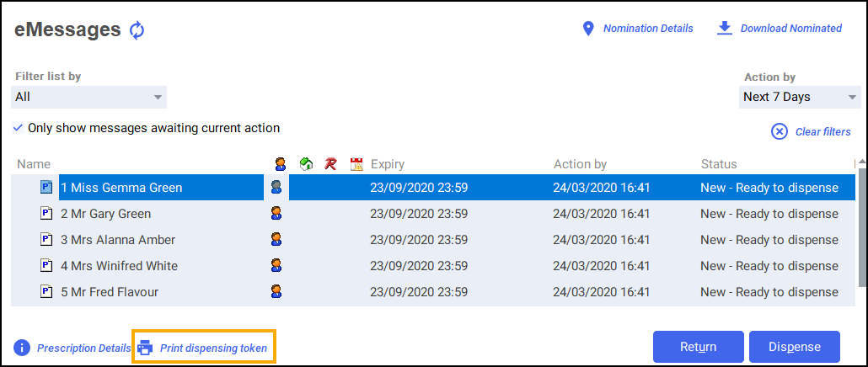
Task: Open the Filter list by dropdown
Action: 89,97
